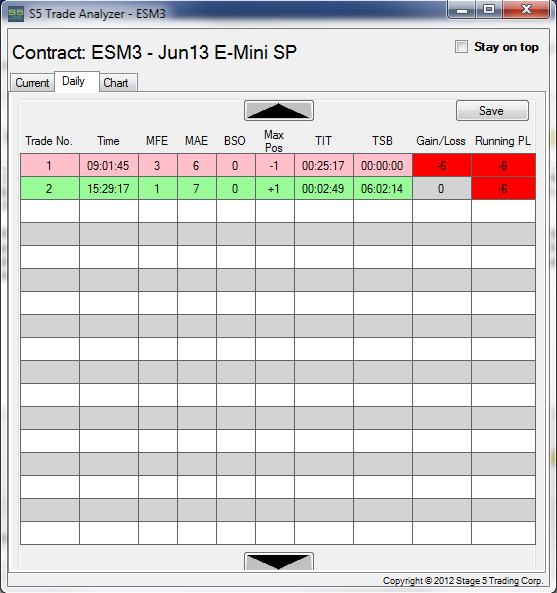Click the up arrow button above the table

(279, 111)
